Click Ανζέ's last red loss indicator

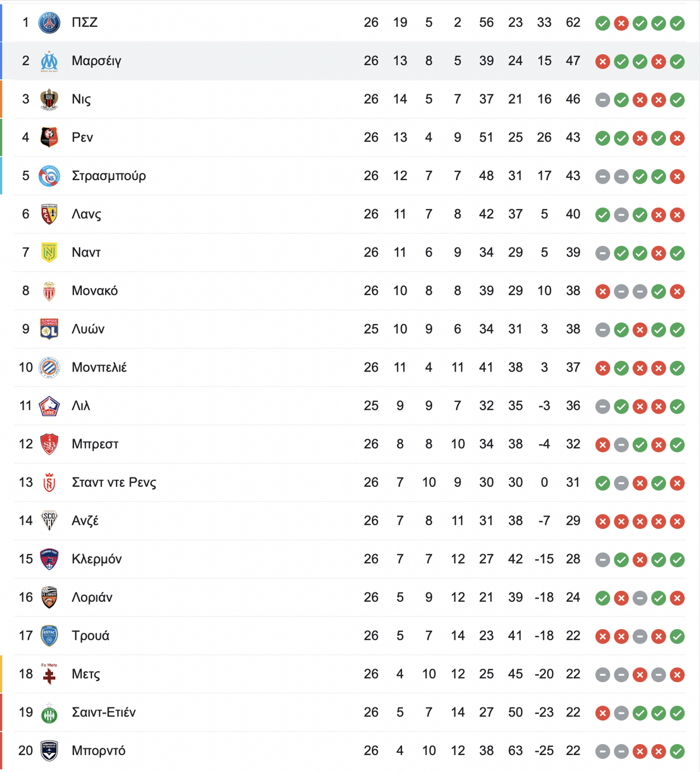(x=677, y=522)
